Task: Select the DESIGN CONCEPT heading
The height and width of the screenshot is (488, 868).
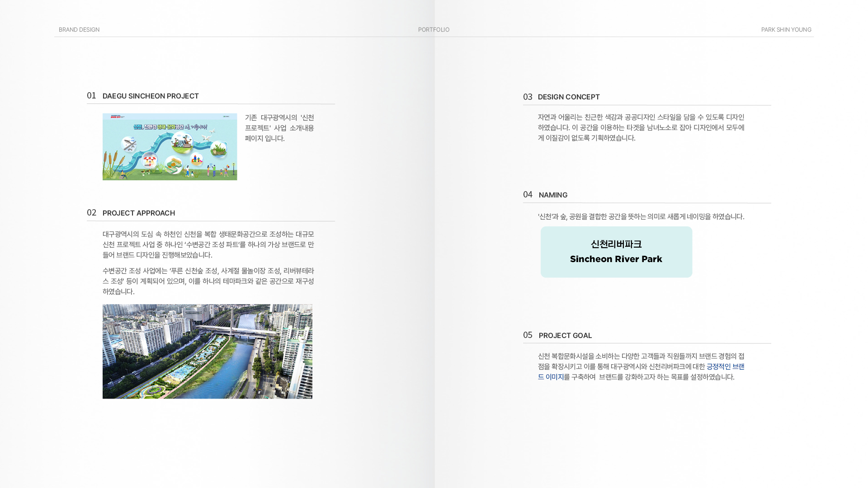Action: point(569,97)
